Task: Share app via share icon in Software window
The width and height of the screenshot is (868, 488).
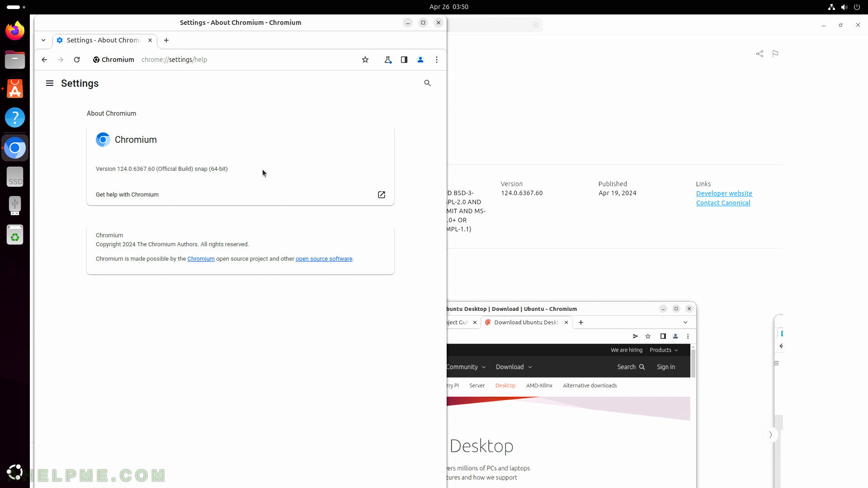Action: (759, 54)
